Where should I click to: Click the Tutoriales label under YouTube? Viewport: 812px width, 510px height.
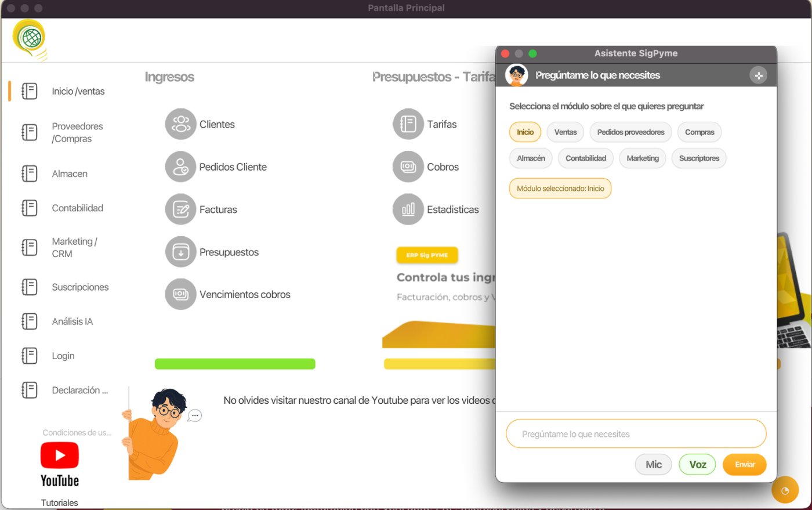(59, 503)
